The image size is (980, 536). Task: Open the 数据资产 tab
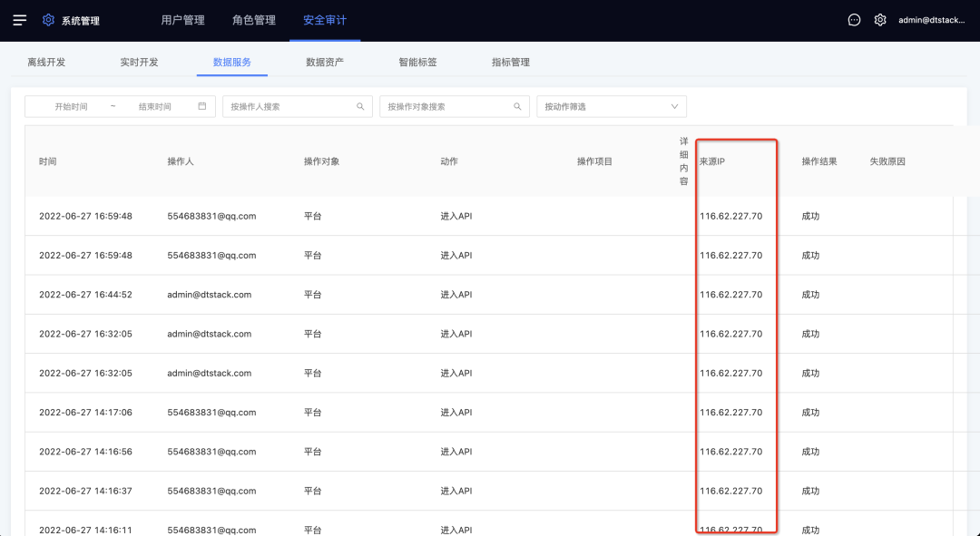[325, 63]
